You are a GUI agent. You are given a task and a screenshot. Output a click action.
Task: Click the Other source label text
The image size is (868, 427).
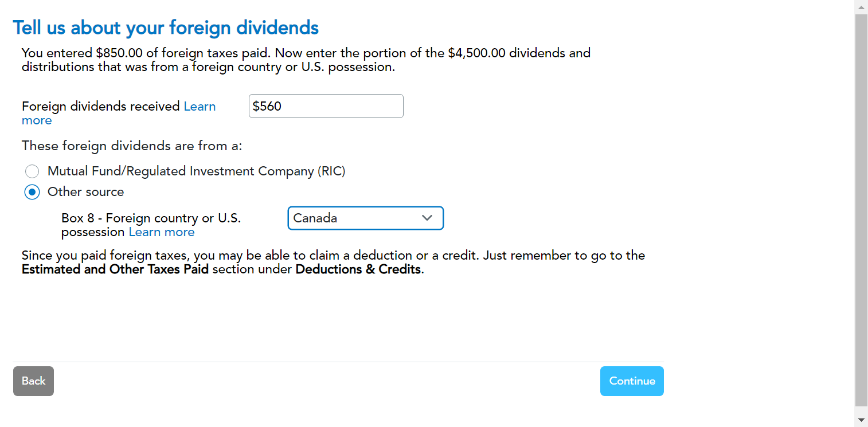[85, 192]
